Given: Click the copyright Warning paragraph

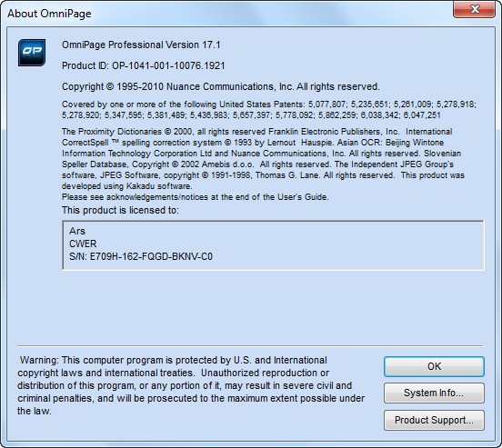Looking at the screenshot, I should pos(191,385).
